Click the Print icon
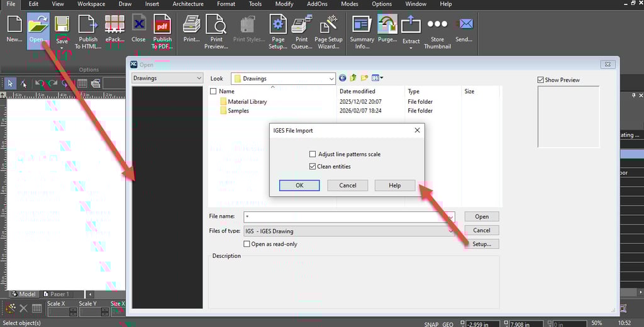This screenshot has height=327, width=644. (x=191, y=24)
